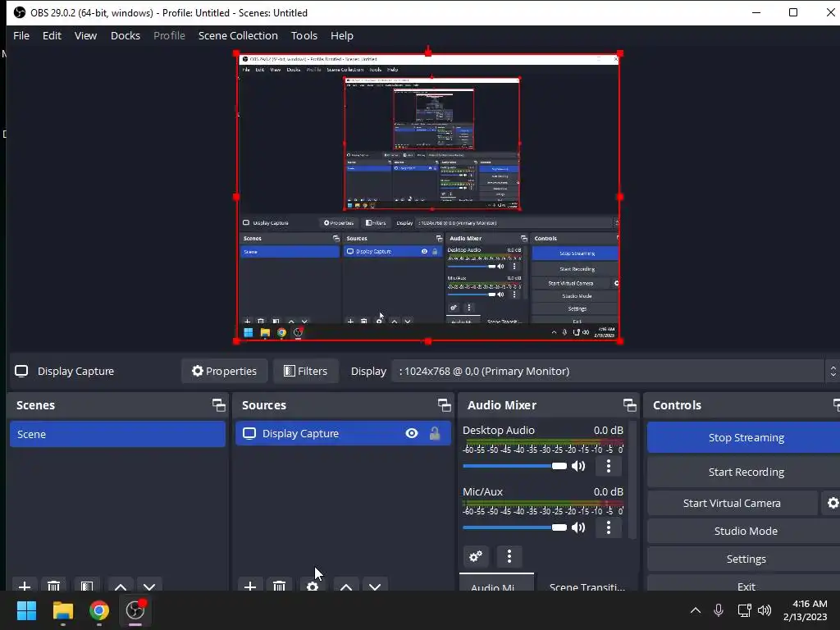Move scene down with arrow icon

[149, 586]
